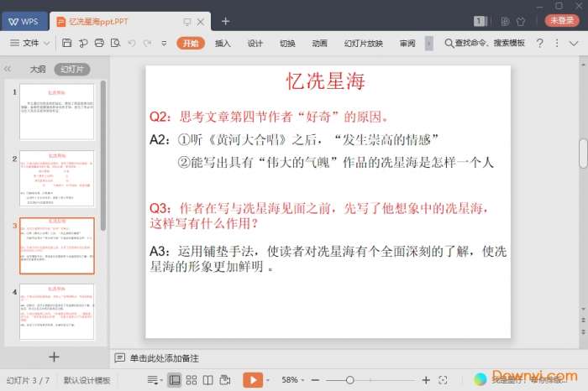
Task: Select the 忆冼星海ppt.PPT document tab
Action: (98, 22)
